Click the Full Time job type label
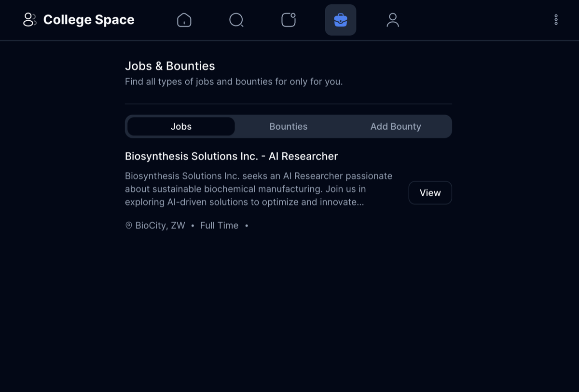This screenshot has width=579, height=392. (x=219, y=225)
